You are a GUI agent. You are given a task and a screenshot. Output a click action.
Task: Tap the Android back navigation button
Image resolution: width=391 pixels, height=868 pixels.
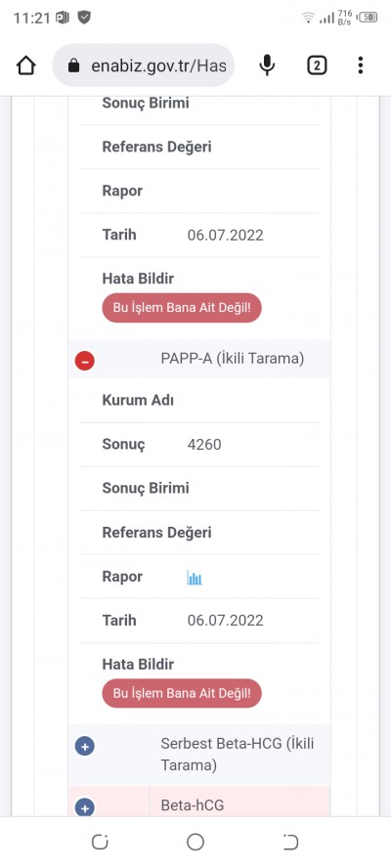(290, 842)
